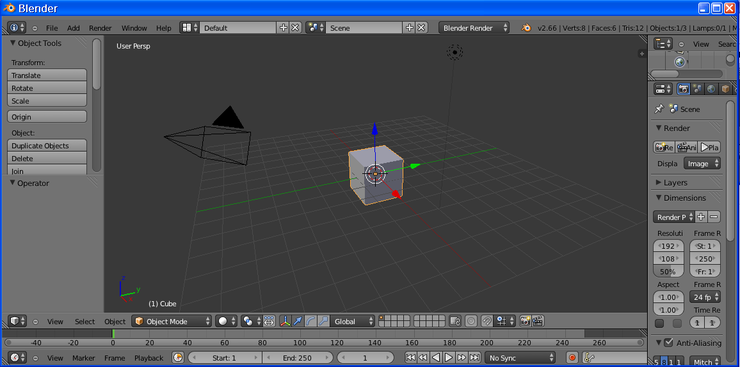The height and width of the screenshot is (367, 740).
Task: Click the Duplicate Objects button
Action: click(x=47, y=146)
